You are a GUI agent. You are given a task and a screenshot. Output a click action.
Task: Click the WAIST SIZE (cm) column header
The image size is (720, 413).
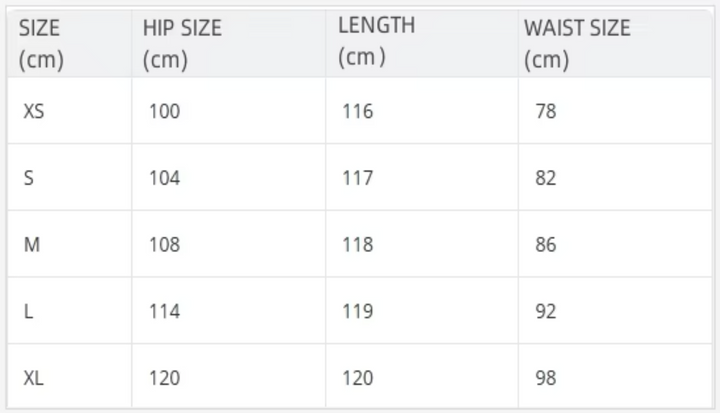coord(577,44)
